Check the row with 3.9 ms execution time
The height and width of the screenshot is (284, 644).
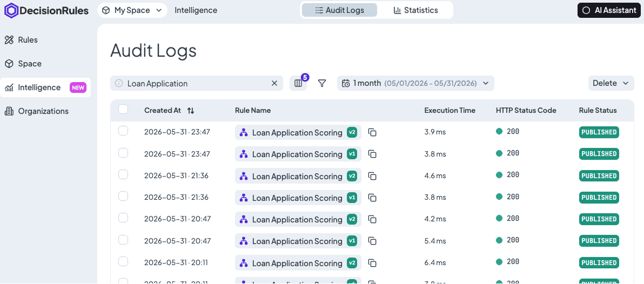123,131
